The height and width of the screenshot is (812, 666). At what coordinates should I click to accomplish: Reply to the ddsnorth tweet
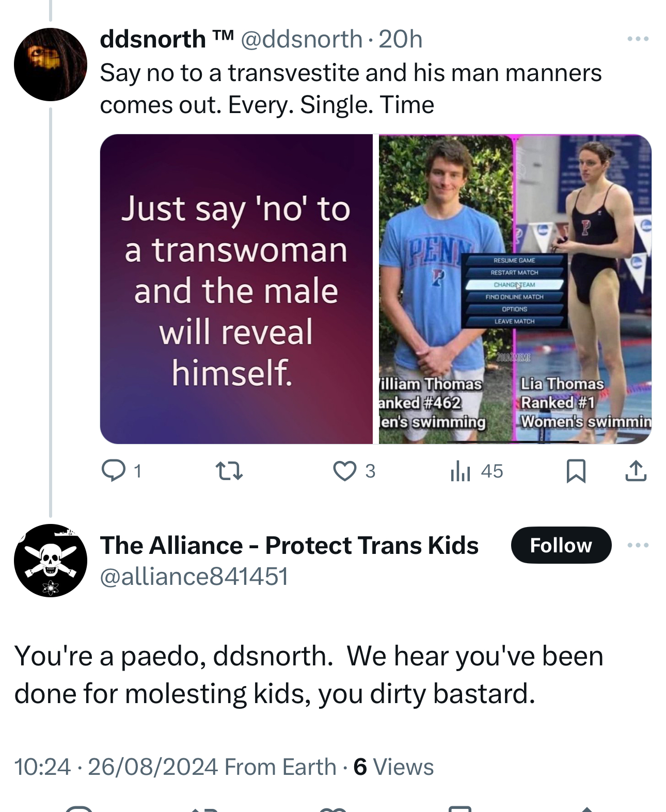[x=111, y=470]
